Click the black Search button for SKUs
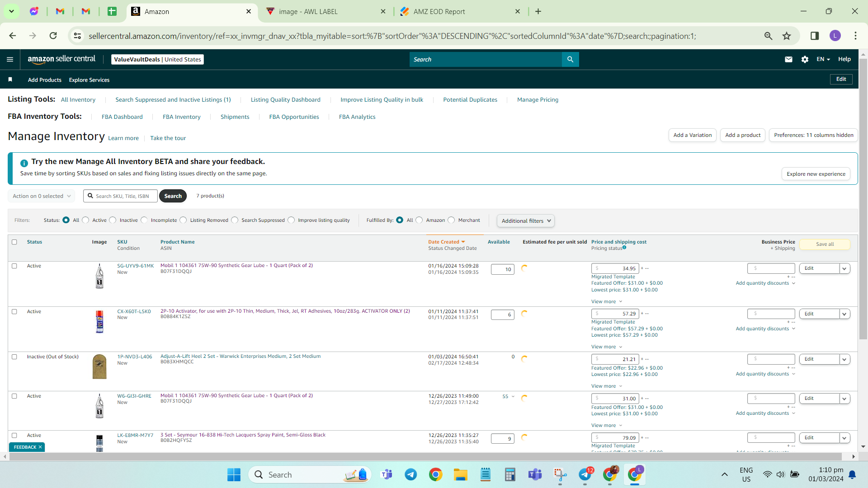The height and width of the screenshot is (488, 868). (x=173, y=196)
